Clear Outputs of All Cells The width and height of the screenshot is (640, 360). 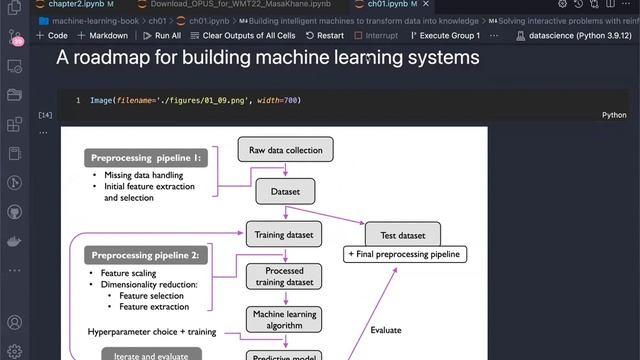[x=243, y=36]
